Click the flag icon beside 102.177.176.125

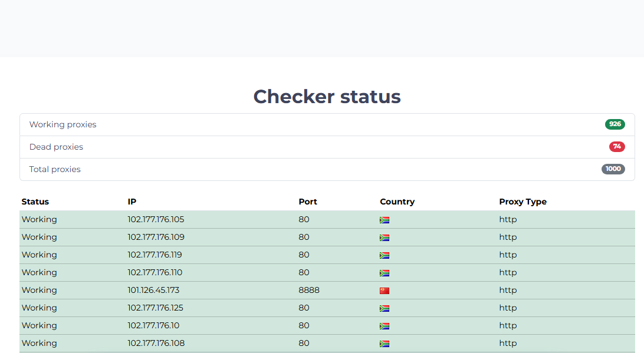tap(385, 308)
